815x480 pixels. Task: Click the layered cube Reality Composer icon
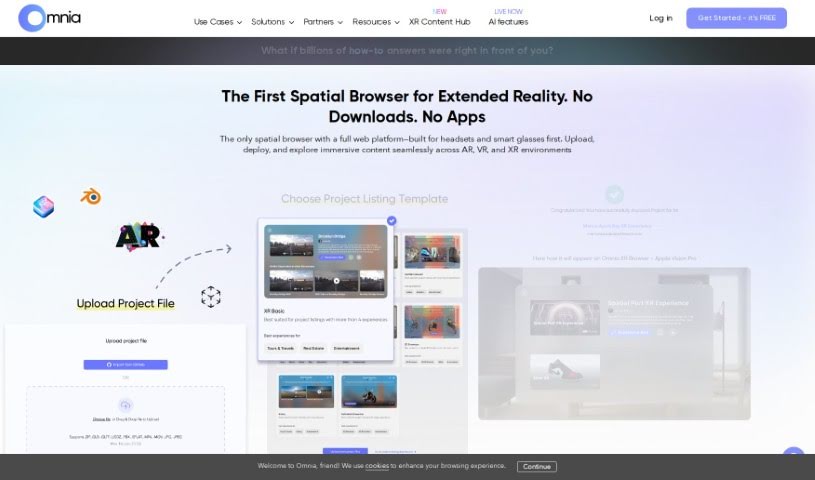pyautogui.click(x=43, y=207)
